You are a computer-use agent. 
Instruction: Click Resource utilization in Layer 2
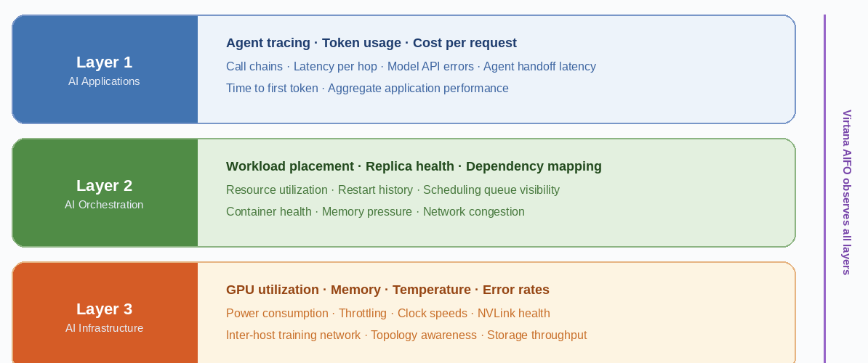pyautogui.click(x=277, y=190)
